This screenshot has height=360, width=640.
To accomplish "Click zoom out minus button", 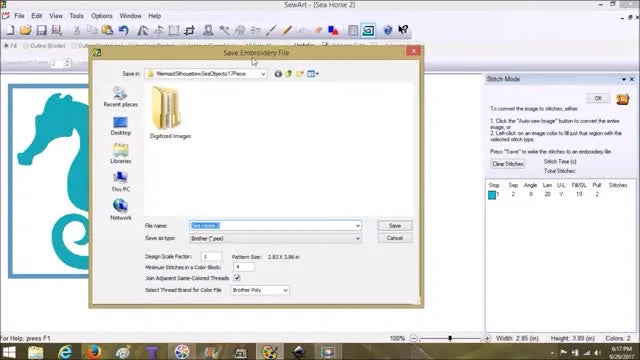I will pos(413,338).
